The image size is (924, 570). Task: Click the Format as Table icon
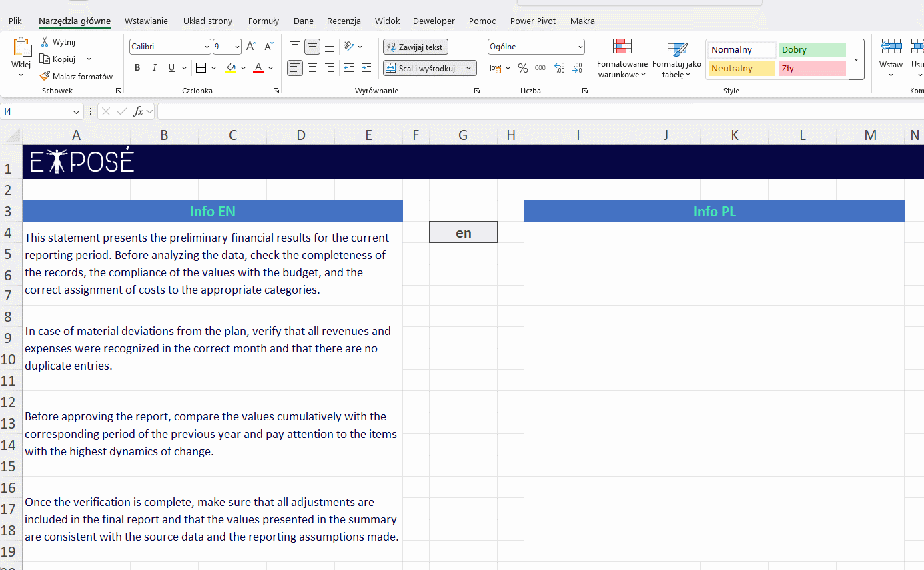click(x=676, y=48)
